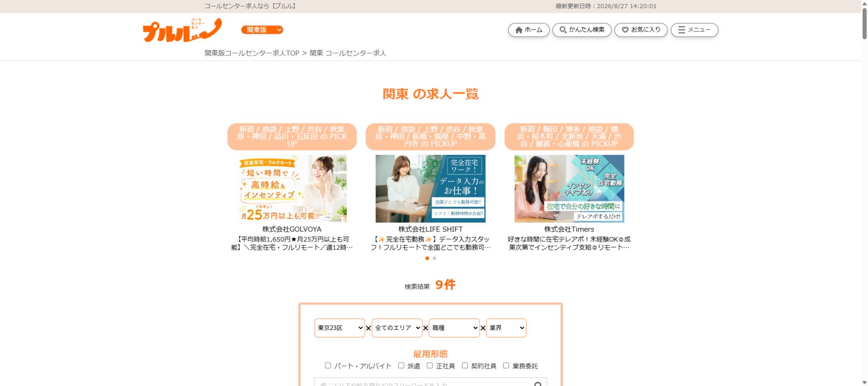Click the hamburger icon in メニュー

[x=682, y=30]
